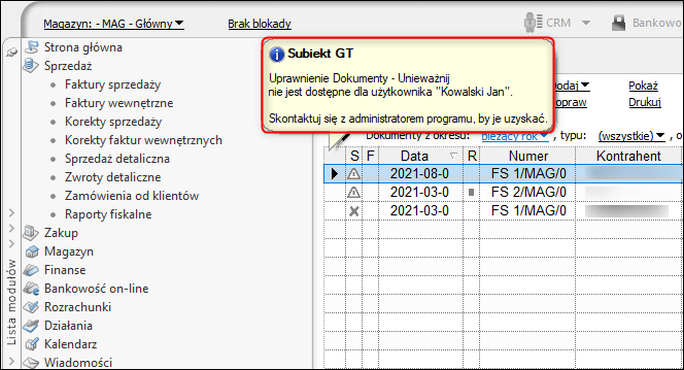Click warning status icon of 2021-08-0 row
The width and height of the screenshot is (684, 370).
point(354,174)
